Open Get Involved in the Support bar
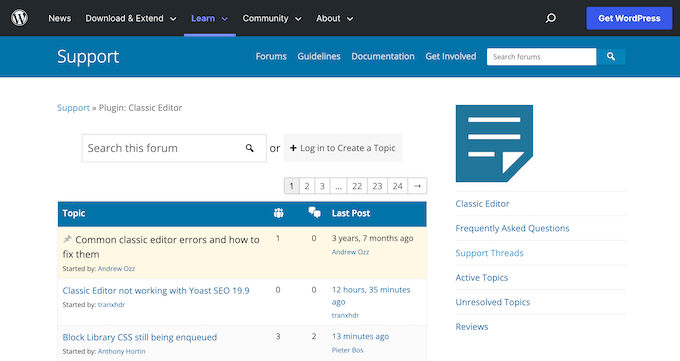The height and width of the screenshot is (361, 680). click(451, 56)
